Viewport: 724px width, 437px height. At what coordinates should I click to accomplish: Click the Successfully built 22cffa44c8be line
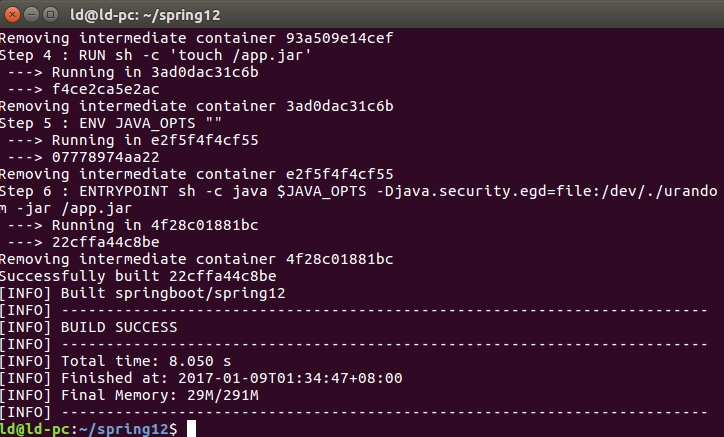coord(138,276)
